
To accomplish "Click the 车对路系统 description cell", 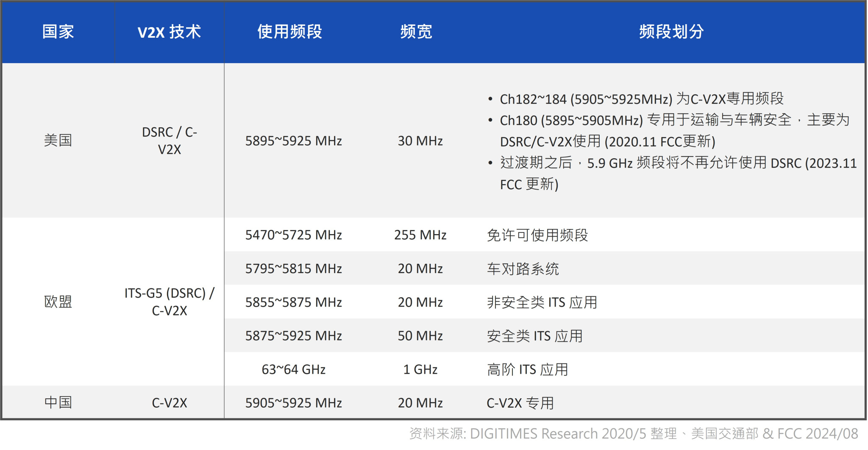I will click(x=523, y=269).
